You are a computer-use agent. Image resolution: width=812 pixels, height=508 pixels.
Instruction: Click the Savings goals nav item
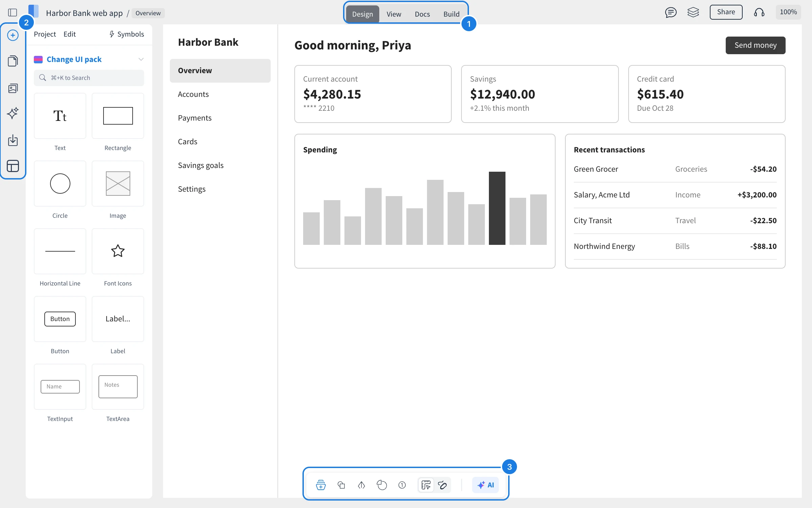[220, 165]
